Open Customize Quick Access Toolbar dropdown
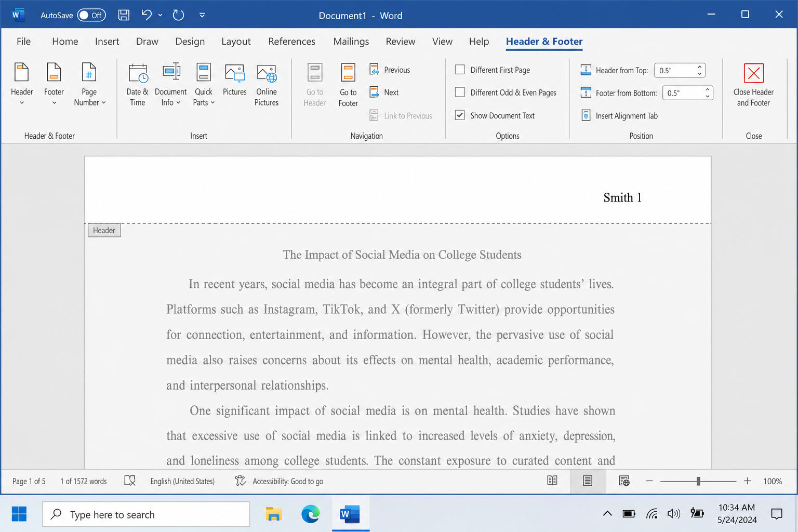This screenshot has width=798, height=532. 202,15
